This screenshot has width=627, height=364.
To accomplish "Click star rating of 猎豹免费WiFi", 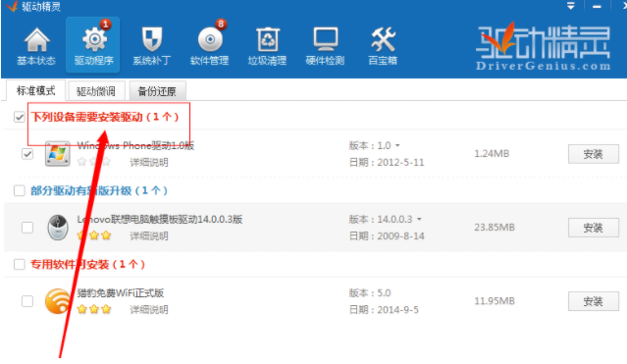I will (94, 309).
